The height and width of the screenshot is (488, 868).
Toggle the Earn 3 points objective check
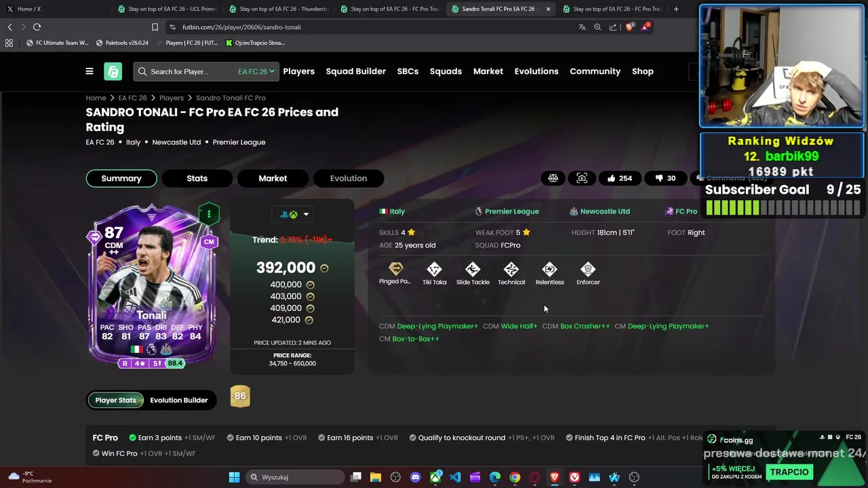click(133, 438)
